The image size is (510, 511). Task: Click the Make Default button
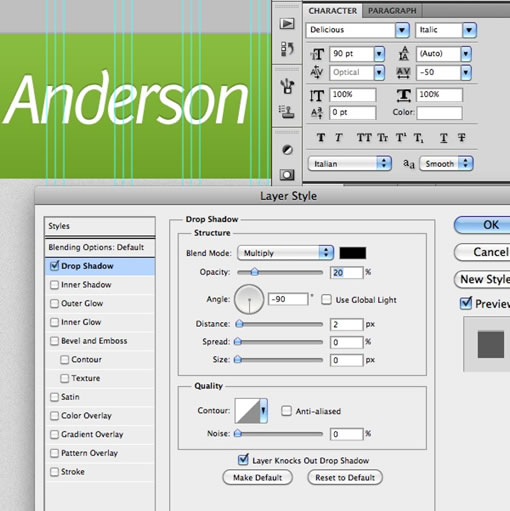pyautogui.click(x=257, y=478)
